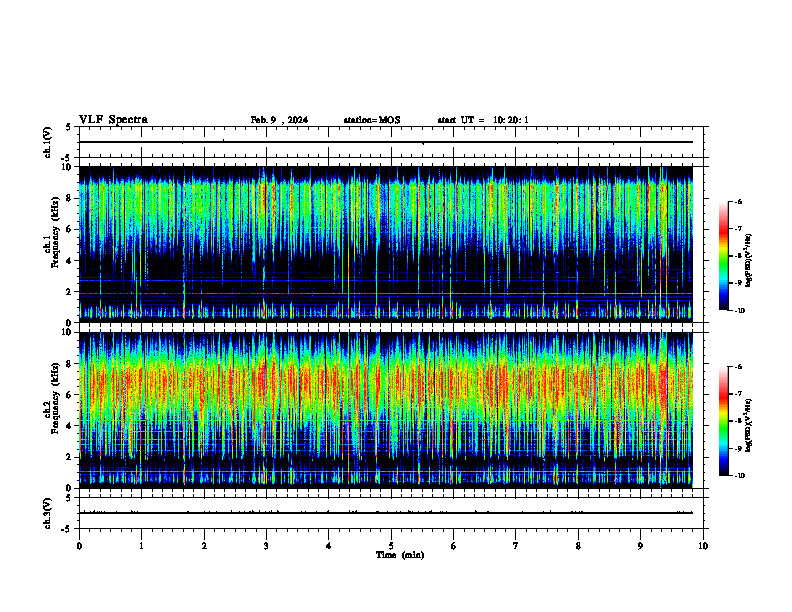Click the "Time (min)" axis label
The width and height of the screenshot is (792, 612).
click(x=400, y=555)
